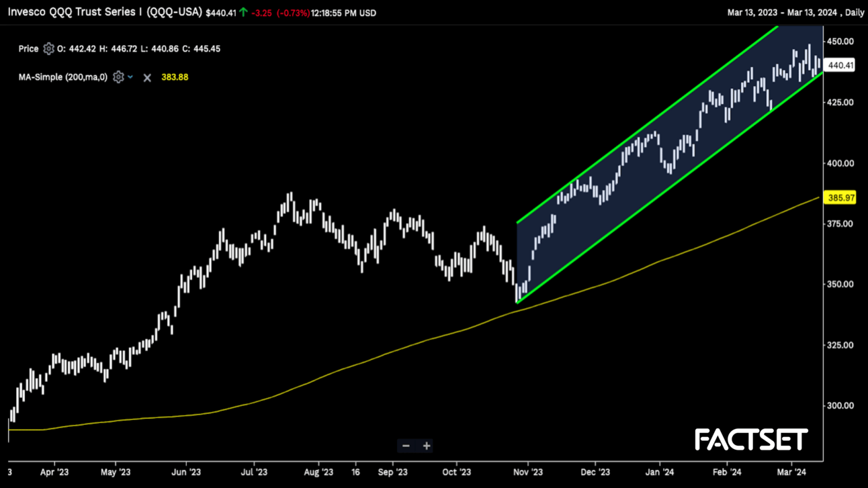Click the Mar '24 time axis label

point(791,472)
